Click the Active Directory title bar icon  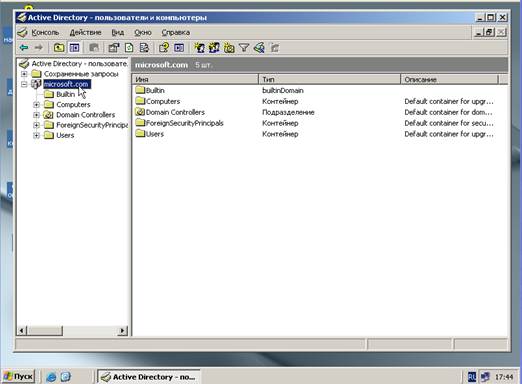tap(21, 17)
